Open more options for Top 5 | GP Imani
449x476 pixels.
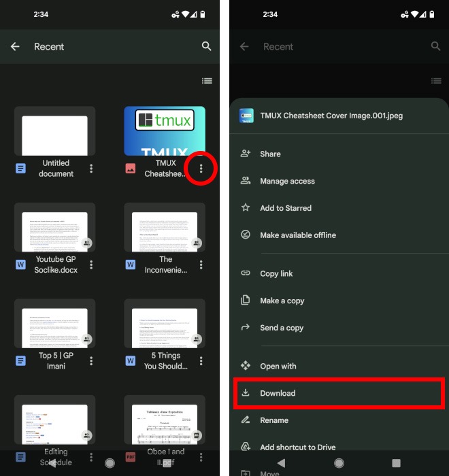(91, 360)
